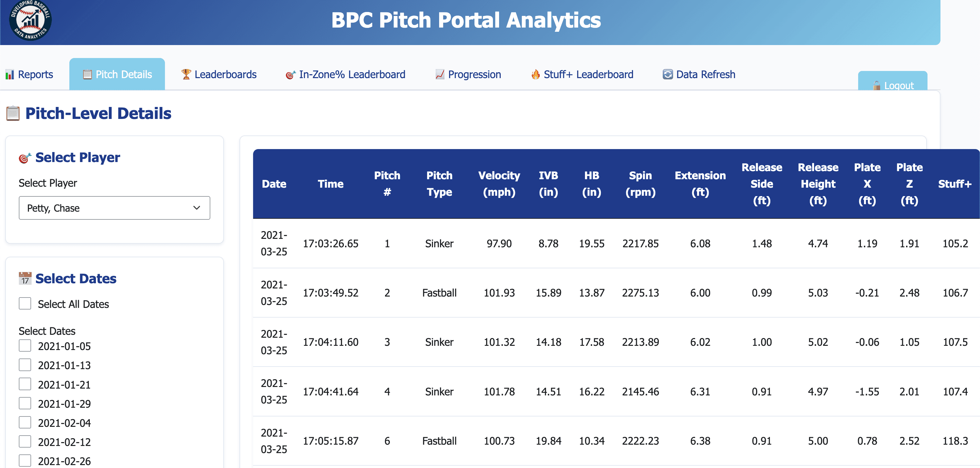Image resolution: width=980 pixels, height=468 pixels.
Task: Open the Progression tab
Action: click(468, 75)
